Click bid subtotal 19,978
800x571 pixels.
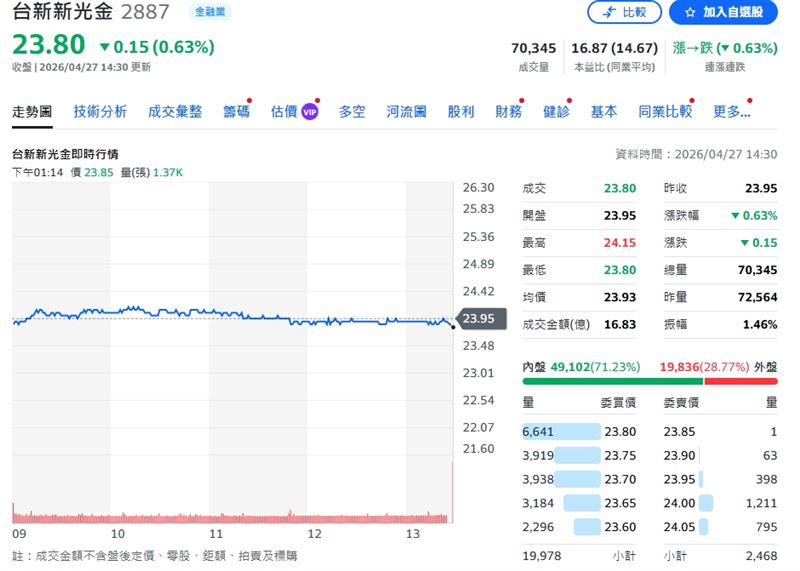coord(542,556)
